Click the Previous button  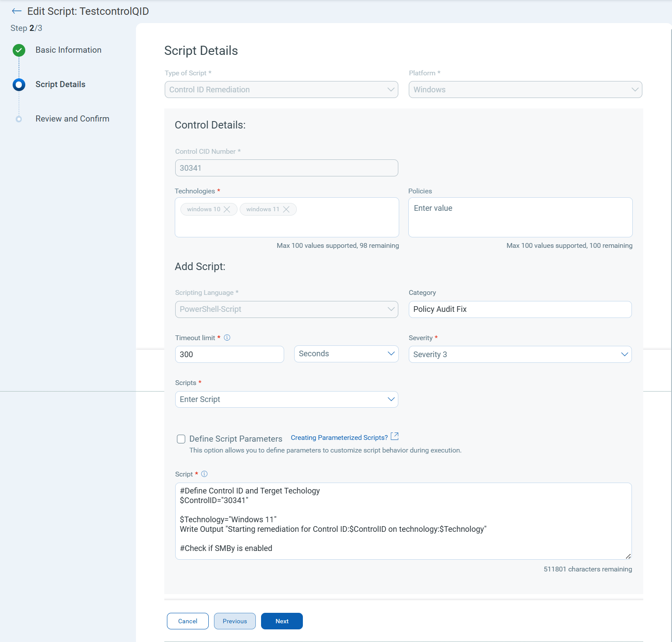click(234, 621)
